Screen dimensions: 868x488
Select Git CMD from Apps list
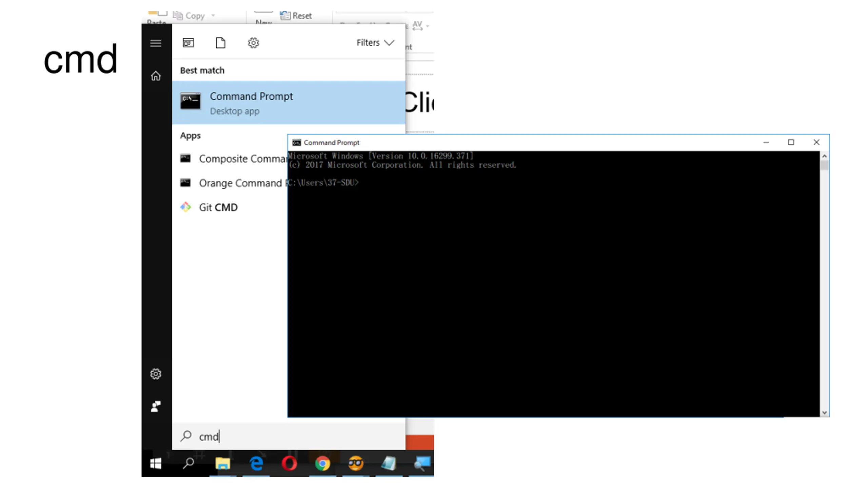218,207
